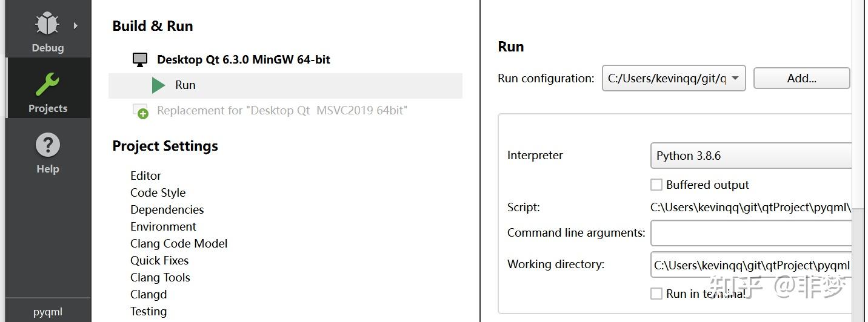
Task: Click the Command line arguments field
Action: click(x=751, y=233)
